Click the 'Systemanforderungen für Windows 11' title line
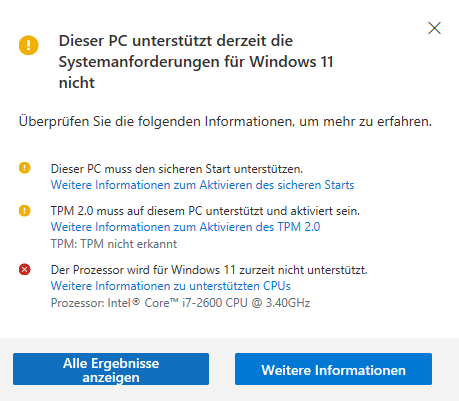The image size is (459, 401). (x=196, y=62)
